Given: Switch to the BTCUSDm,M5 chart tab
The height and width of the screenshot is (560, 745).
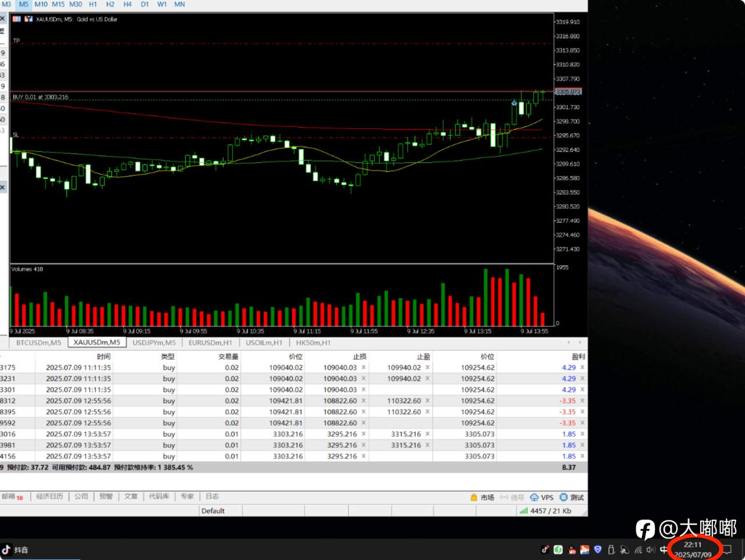Looking at the screenshot, I should click(x=38, y=343).
